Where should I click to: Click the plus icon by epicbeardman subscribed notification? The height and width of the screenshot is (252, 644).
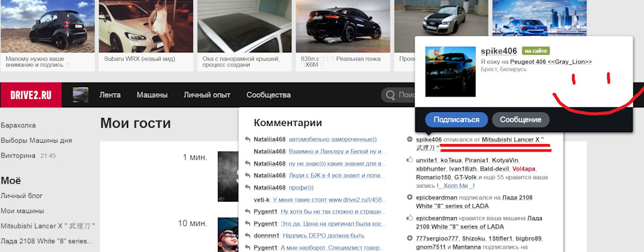pos(409,198)
